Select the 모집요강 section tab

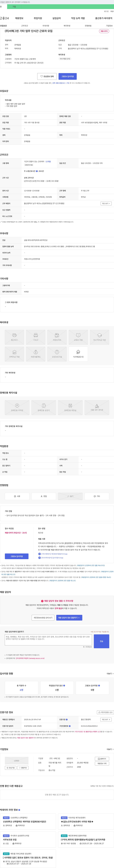coord(3,26)
